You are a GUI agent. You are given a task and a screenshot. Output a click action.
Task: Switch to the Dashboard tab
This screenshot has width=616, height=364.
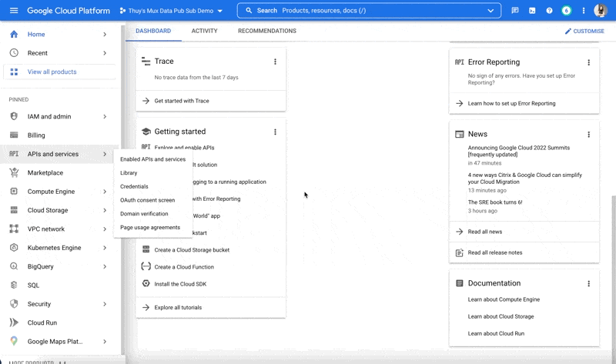tap(153, 31)
